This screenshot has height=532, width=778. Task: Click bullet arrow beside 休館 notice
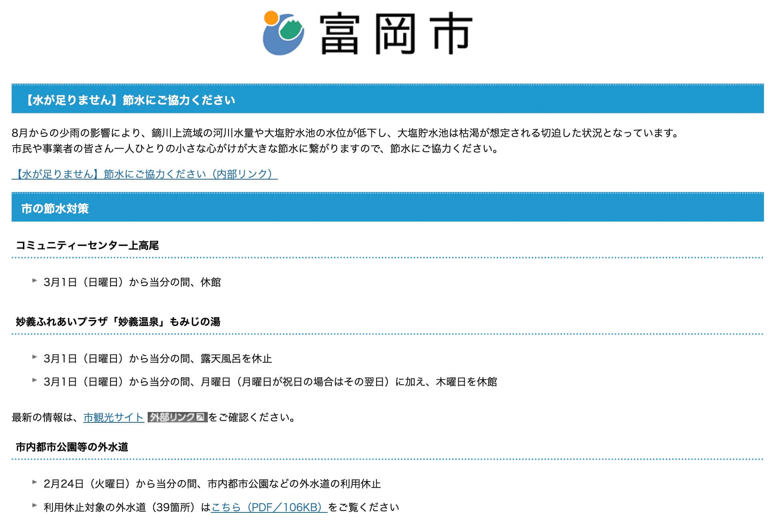point(35,281)
